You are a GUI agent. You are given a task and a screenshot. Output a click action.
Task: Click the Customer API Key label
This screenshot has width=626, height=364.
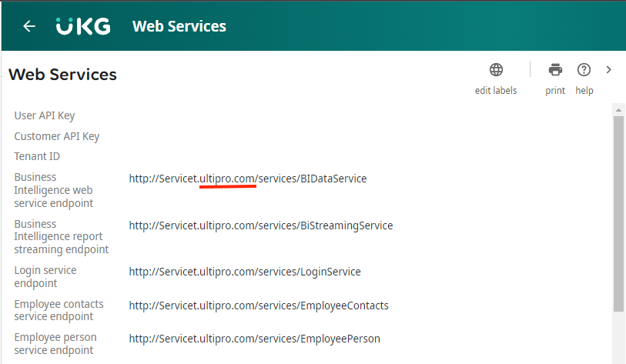click(x=57, y=136)
